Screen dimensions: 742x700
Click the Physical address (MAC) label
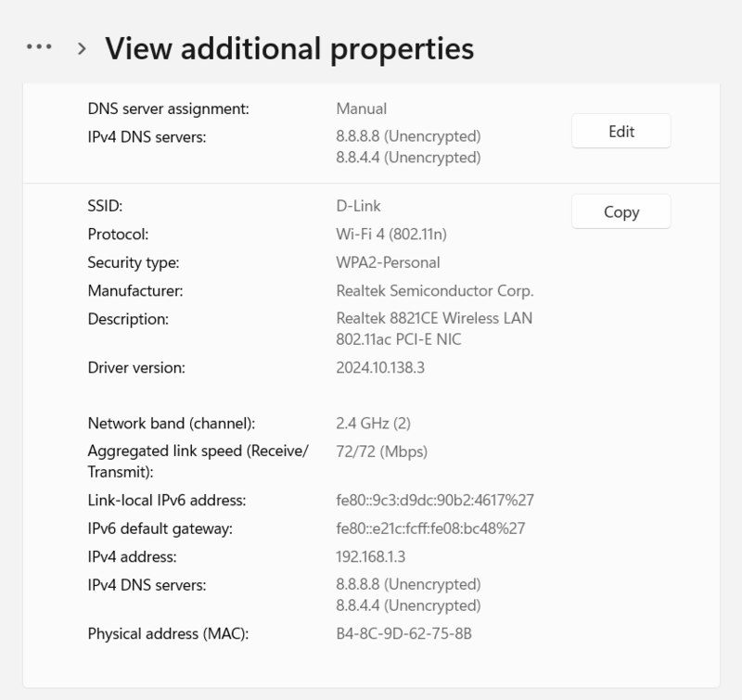pos(169,634)
